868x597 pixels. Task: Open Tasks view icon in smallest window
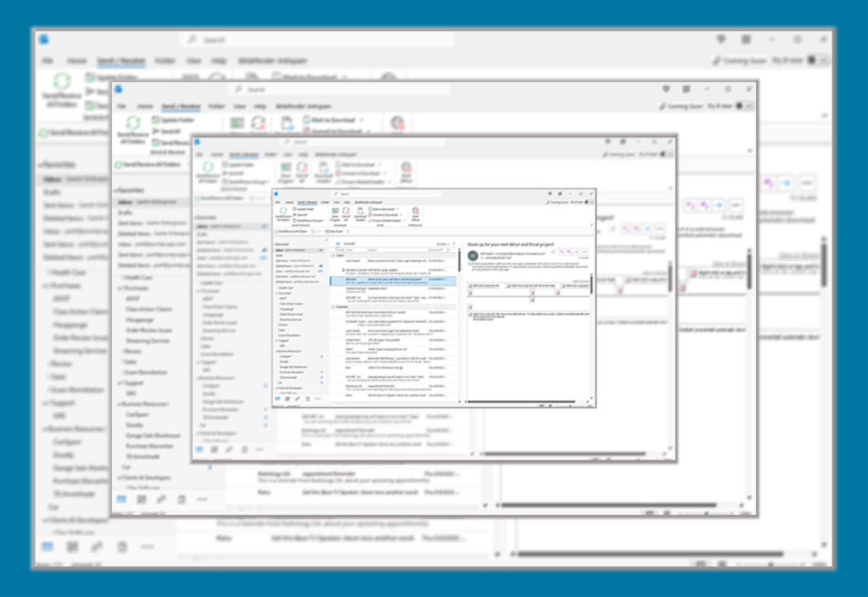308,399
